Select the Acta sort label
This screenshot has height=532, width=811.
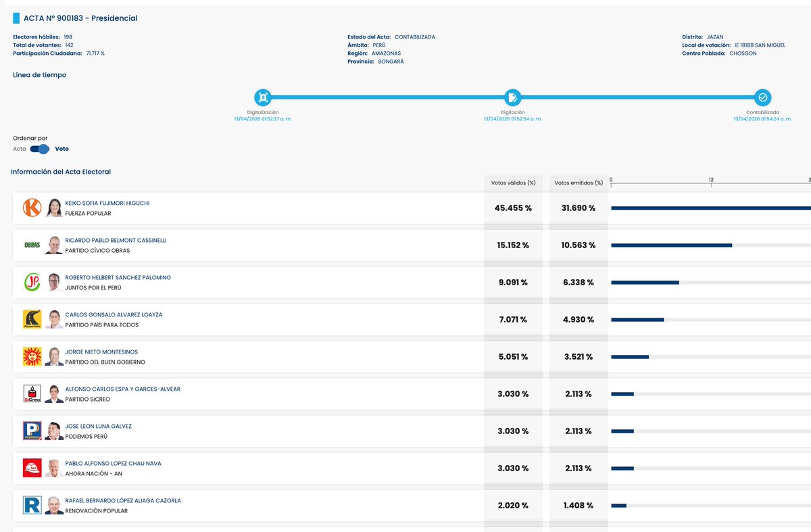click(x=20, y=149)
